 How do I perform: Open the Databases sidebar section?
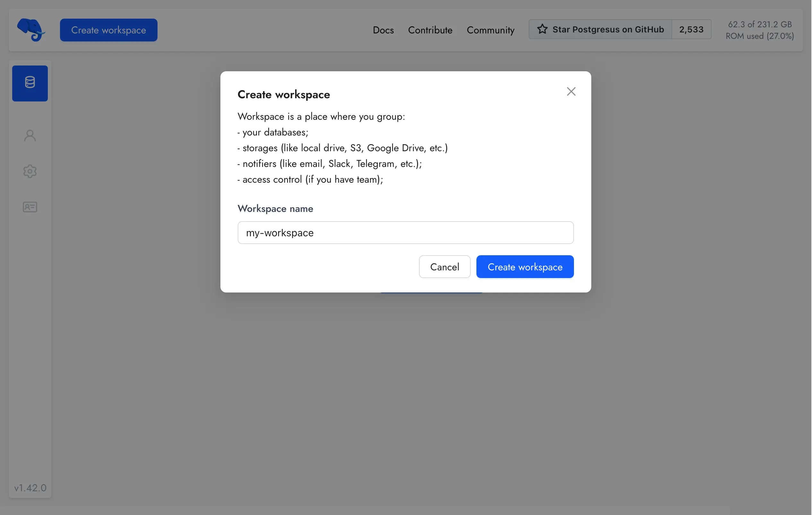(x=30, y=83)
